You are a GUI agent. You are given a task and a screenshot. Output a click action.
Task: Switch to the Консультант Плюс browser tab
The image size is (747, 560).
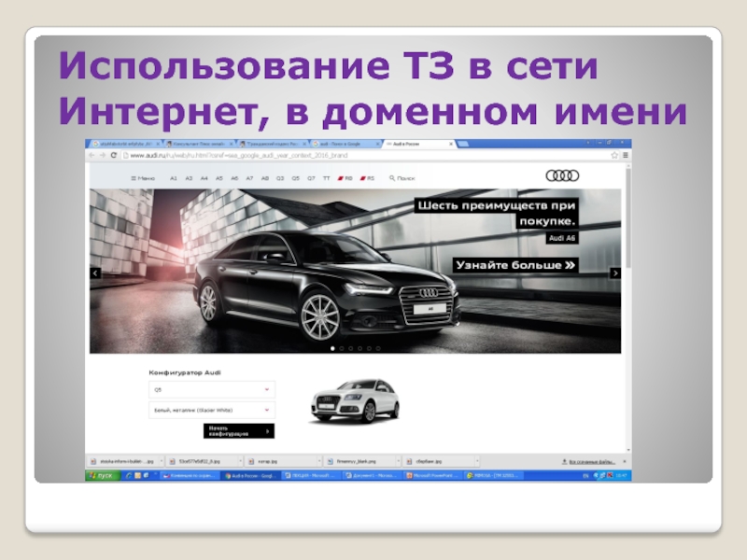pyautogui.click(x=198, y=144)
